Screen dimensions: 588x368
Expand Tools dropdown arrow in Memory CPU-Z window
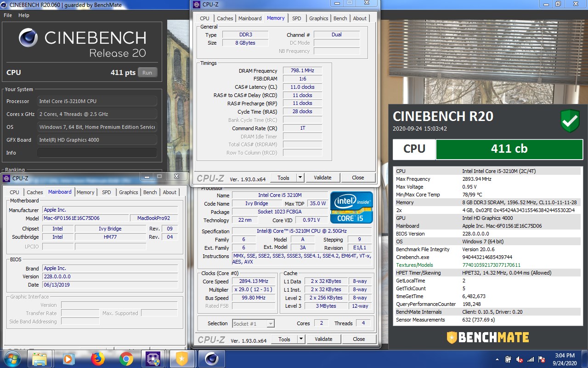(x=300, y=178)
